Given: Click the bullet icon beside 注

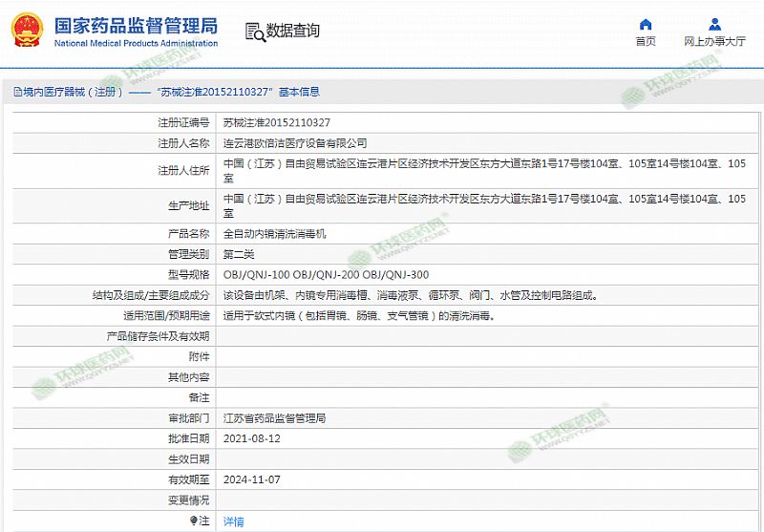Looking at the screenshot, I should click(x=195, y=521).
